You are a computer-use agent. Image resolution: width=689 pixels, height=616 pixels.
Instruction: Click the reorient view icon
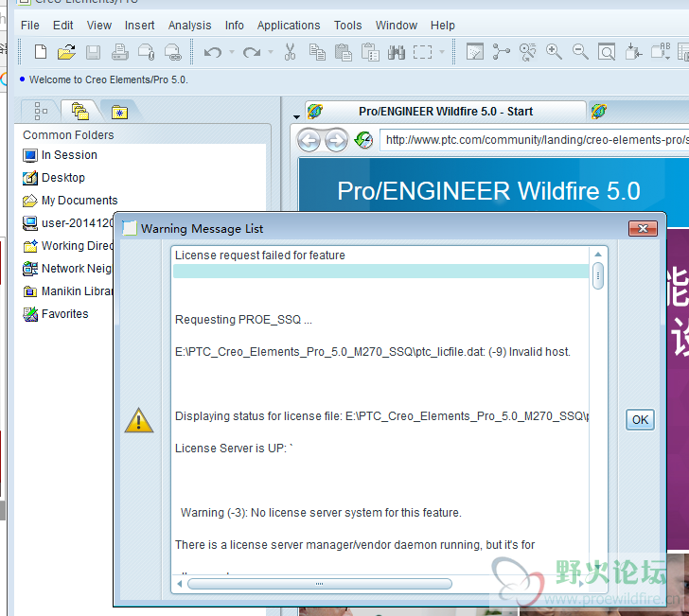633,52
